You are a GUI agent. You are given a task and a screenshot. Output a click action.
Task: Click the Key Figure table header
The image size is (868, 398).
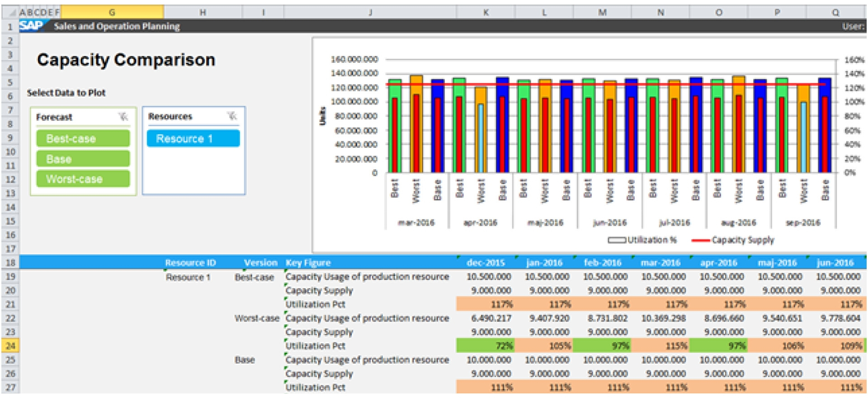coord(308,263)
